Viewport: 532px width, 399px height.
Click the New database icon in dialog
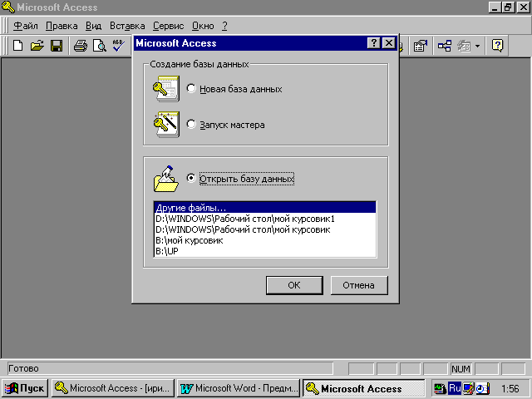click(166, 89)
